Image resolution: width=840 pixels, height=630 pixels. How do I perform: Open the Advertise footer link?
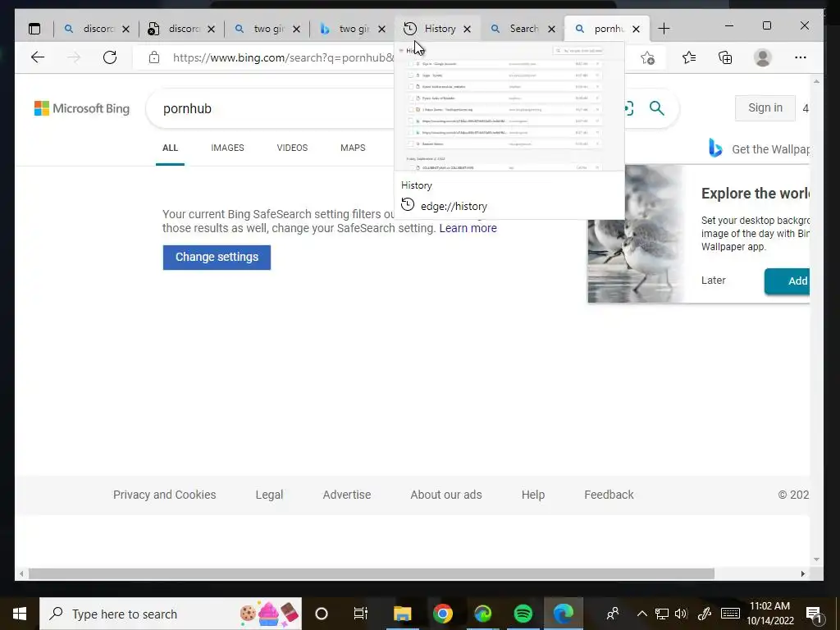coord(347,495)
